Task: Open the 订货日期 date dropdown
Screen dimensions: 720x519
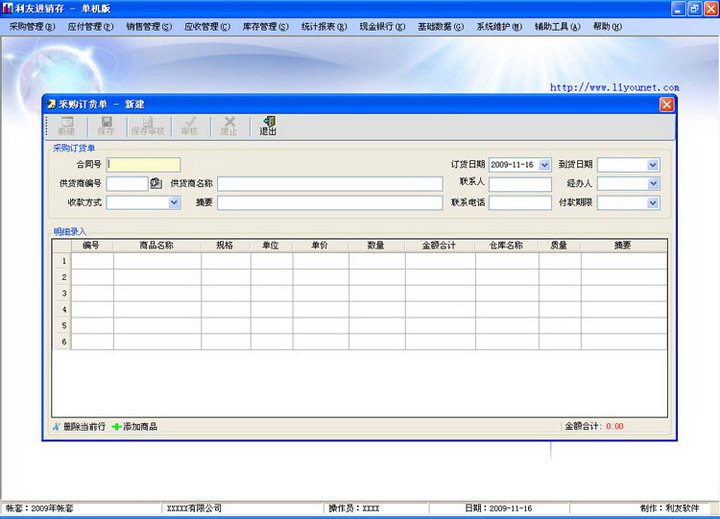Action: click(544, 165)
